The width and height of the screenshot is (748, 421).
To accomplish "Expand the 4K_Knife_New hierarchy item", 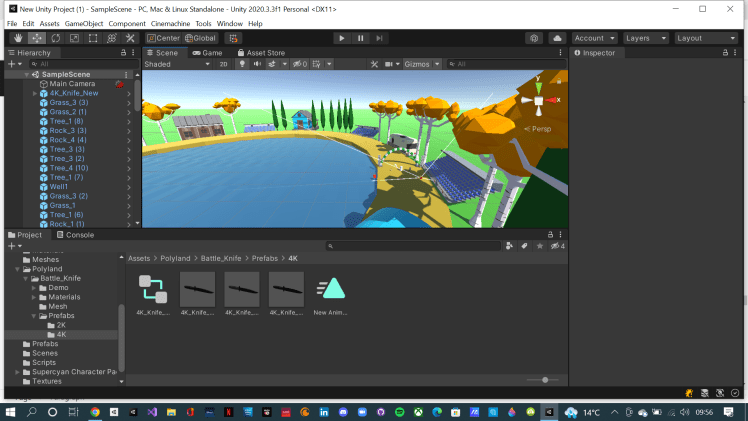I will coord(33,93).
